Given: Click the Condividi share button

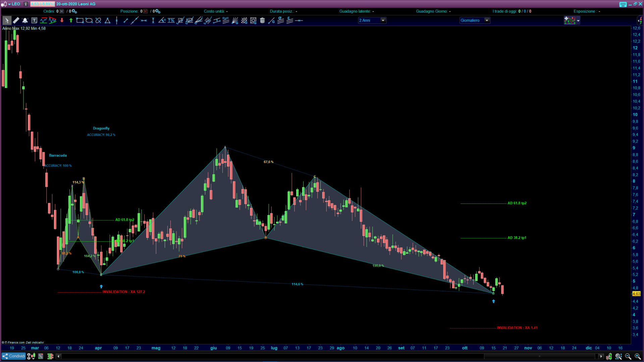Looking at the screenshot, I should pos(13,356).
